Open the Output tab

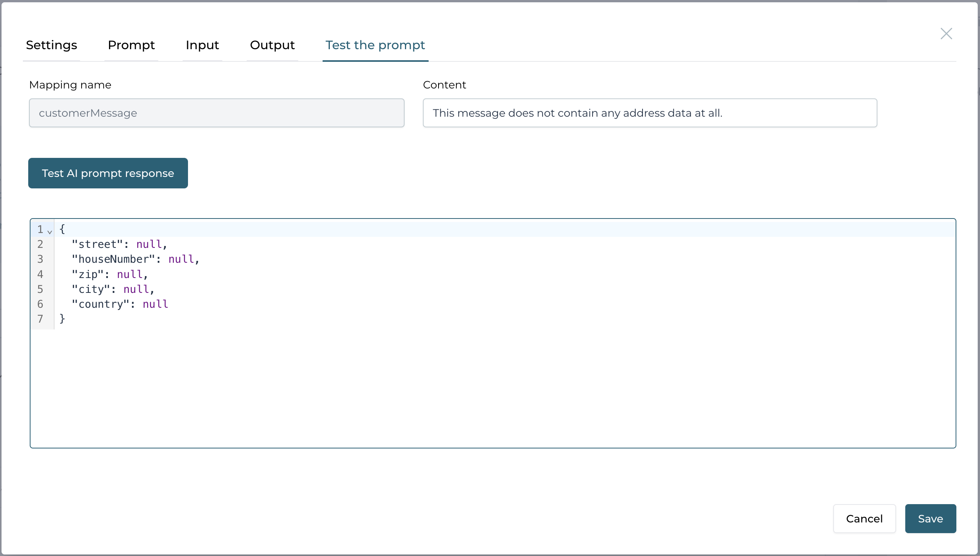coord(272,45)
